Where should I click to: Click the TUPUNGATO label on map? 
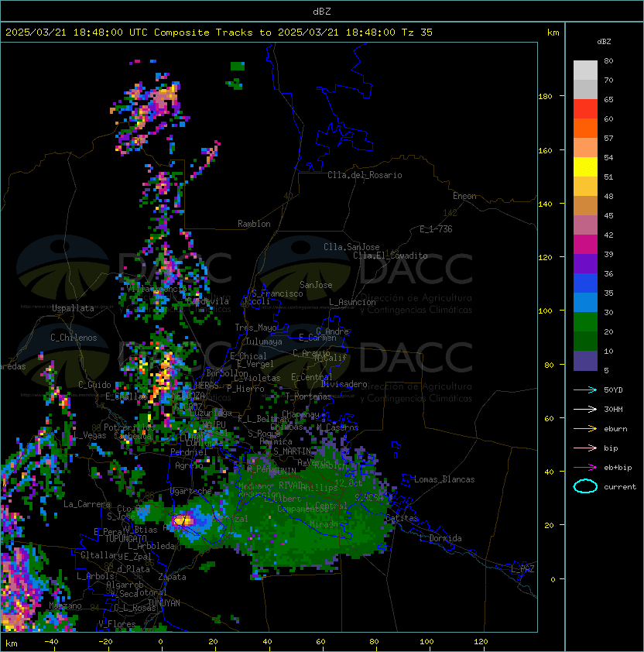click(125, 538)
